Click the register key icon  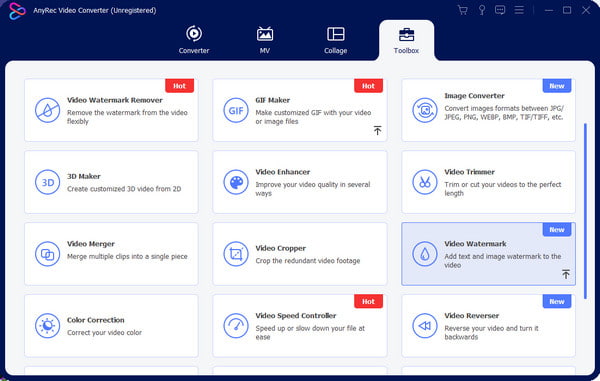click(x=482, y=10)
